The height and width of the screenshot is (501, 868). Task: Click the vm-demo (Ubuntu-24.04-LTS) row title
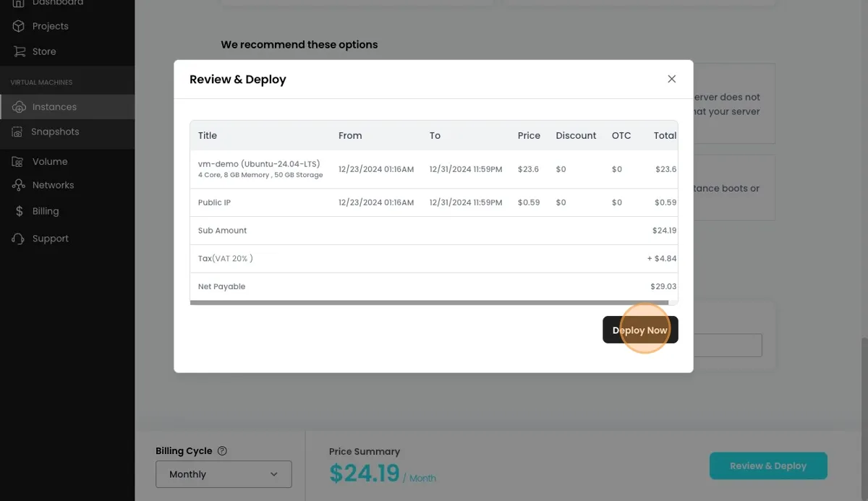click(259, 163)
